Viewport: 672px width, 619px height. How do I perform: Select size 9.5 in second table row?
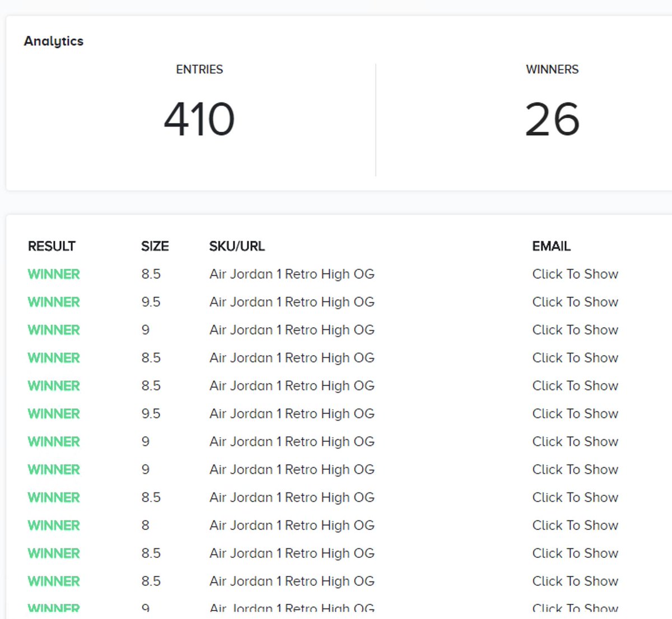pyautogui.click(x=151, y=302)
